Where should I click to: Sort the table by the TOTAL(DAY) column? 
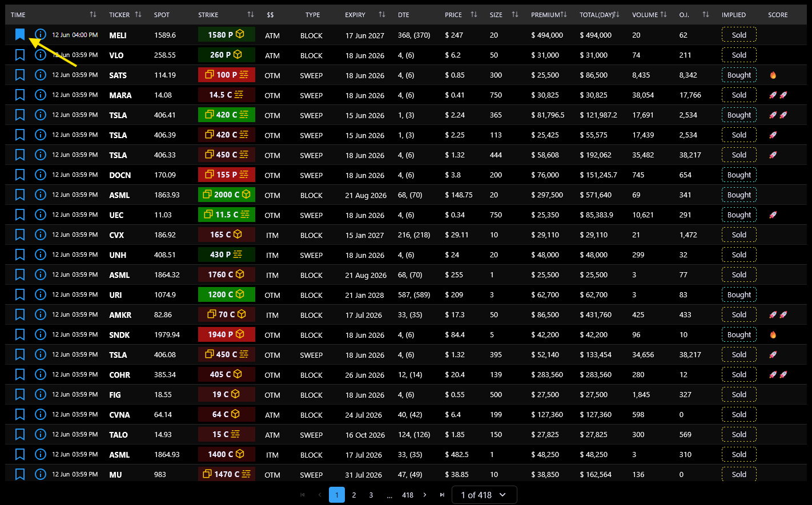[x=617, y=14]
